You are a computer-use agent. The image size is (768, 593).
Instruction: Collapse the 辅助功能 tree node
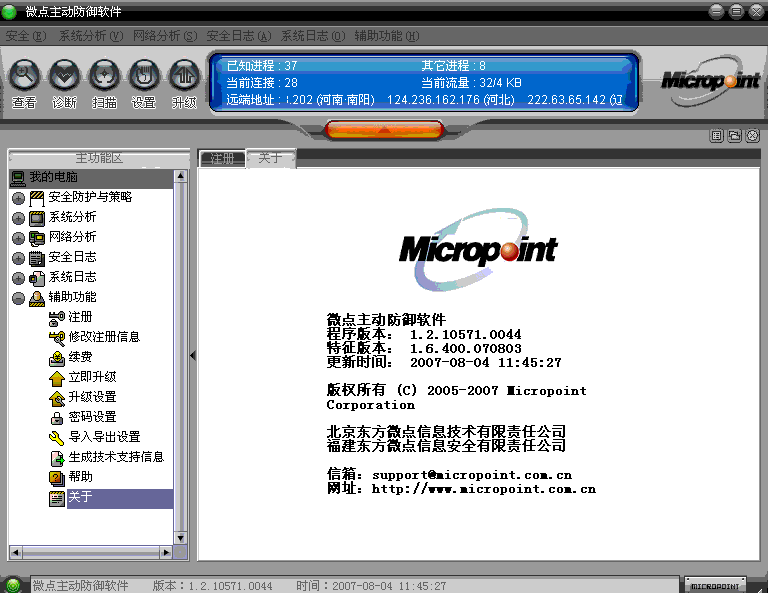(19, 299)
